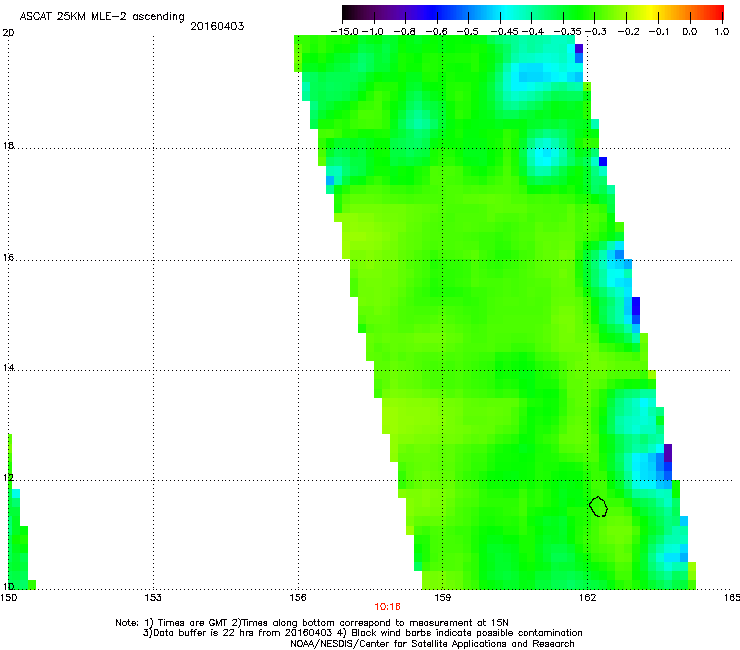
Task: Click the 1.0 color bar label
Action: point(722,32)
